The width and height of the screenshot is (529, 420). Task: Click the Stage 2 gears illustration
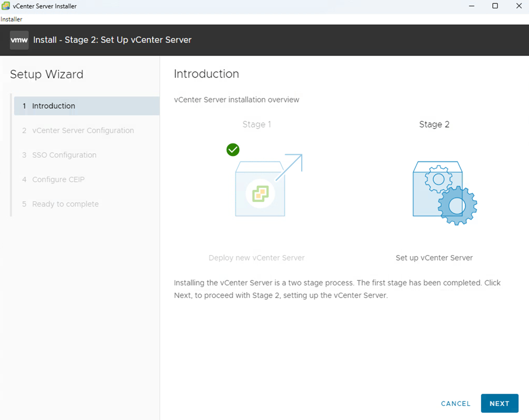click(x=445, y=193)
